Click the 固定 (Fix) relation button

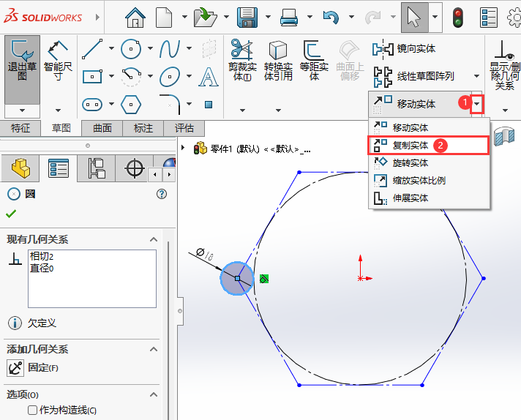(x=33, y=368)
